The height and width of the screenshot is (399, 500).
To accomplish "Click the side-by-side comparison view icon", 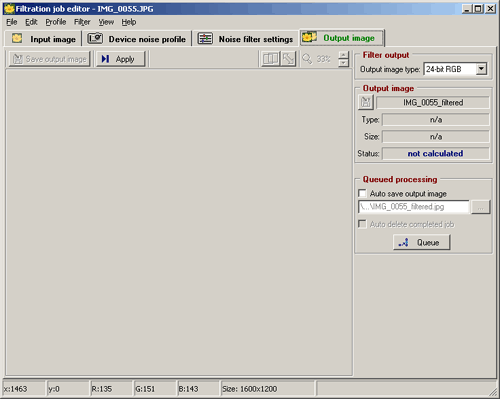I will point(270,59).
